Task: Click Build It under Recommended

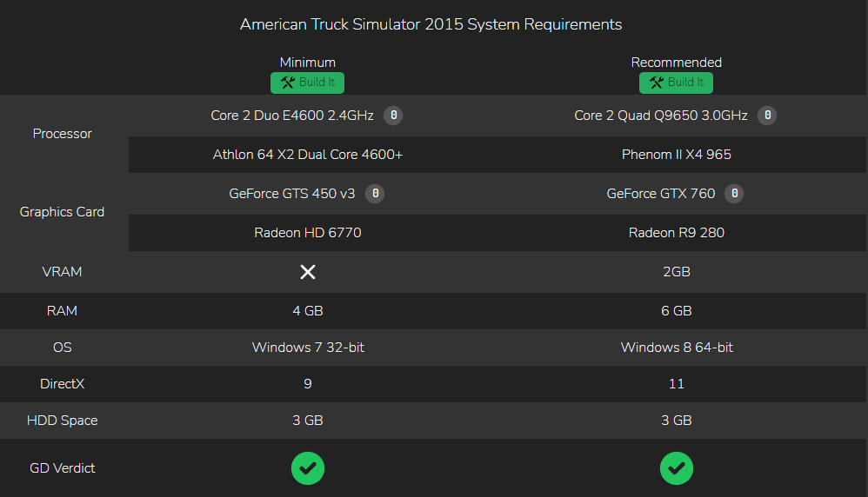Action: pos(676,83)
